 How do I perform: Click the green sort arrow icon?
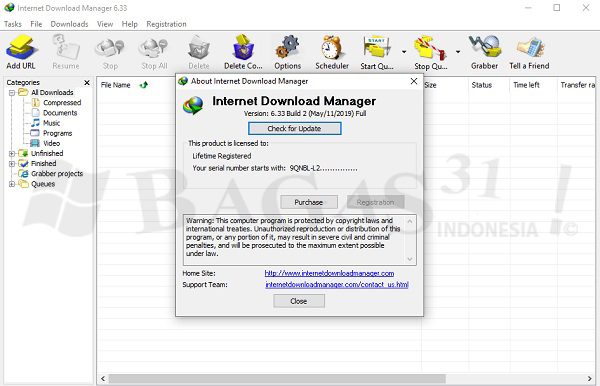144,85
